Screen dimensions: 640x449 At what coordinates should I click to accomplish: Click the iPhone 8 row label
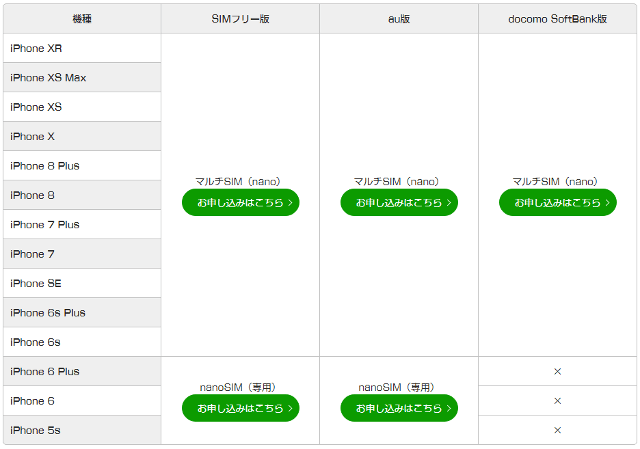coord(32,195)
